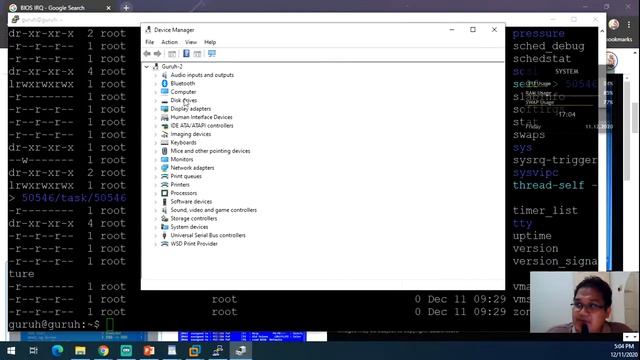Select Sound, video and game controllers item
This screenshot has width=640, height=360.
tap(213, 210)
